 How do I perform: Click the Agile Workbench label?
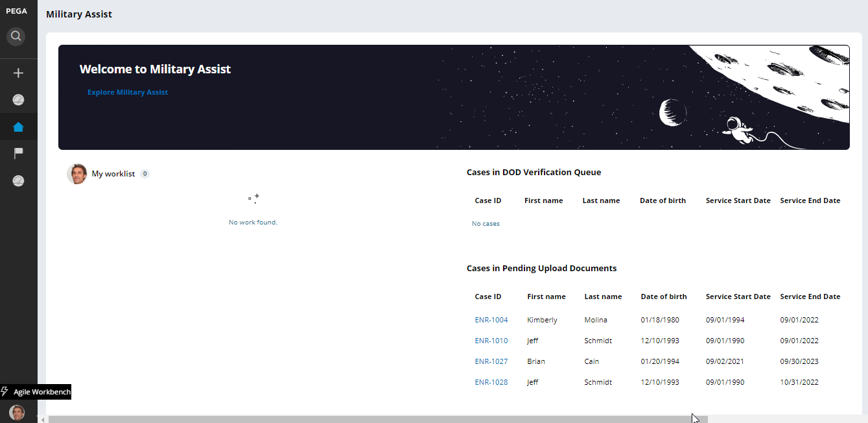[x=42, y=392]
